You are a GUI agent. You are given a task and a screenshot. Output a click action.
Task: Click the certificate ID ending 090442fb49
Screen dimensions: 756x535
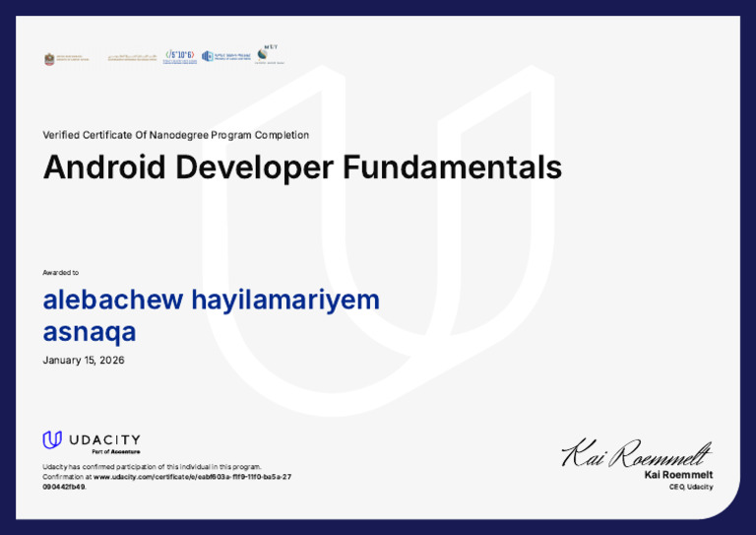click(x=64, y=487)
